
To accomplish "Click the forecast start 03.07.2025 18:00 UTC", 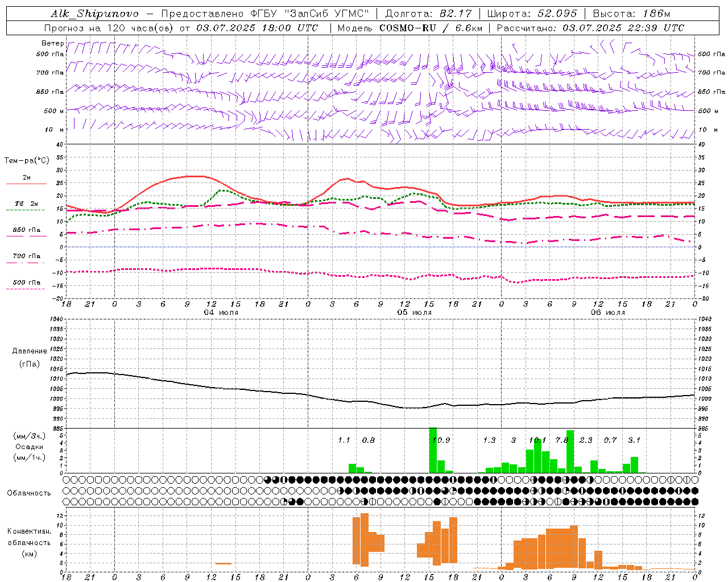I will pyautogui.click(x=257, y=28).
